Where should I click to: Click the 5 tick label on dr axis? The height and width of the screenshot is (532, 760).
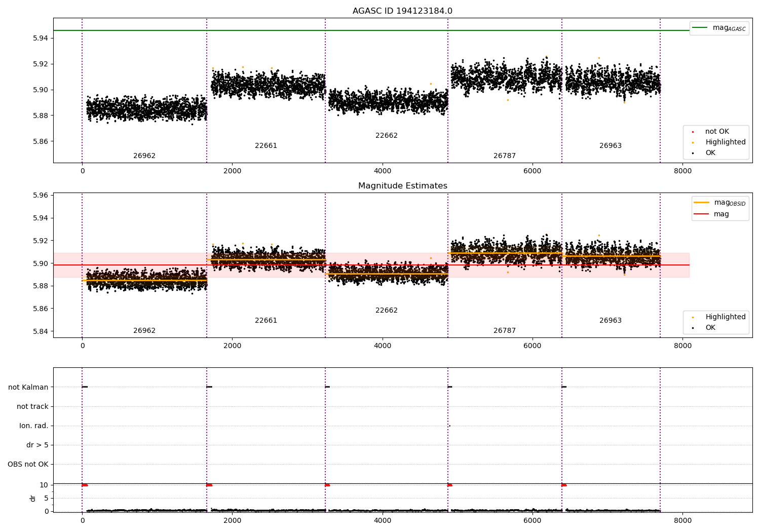click(46, 498)
